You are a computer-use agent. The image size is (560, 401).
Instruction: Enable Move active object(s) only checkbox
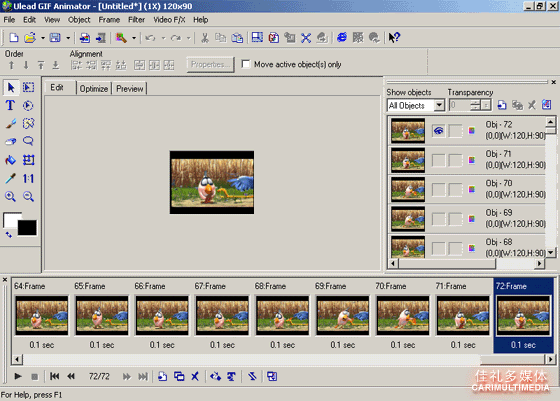click(245, 64)
